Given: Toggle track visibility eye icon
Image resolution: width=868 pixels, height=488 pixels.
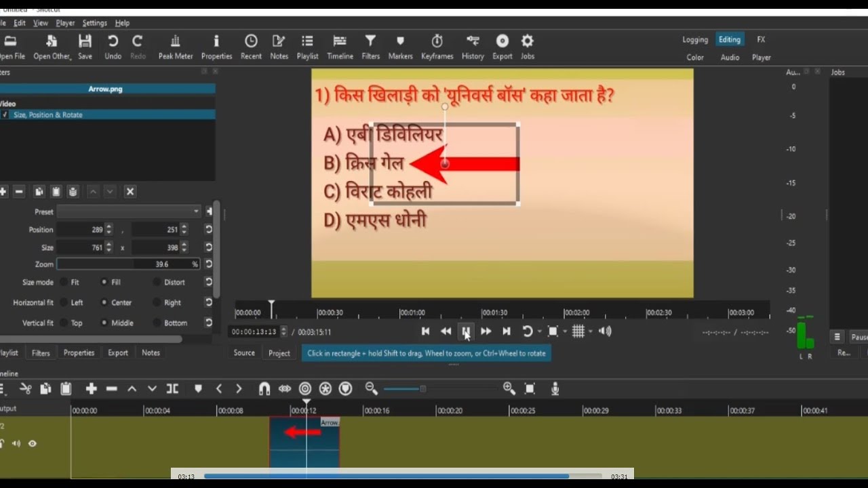Looking at the screenshot, I should [32, 443].
